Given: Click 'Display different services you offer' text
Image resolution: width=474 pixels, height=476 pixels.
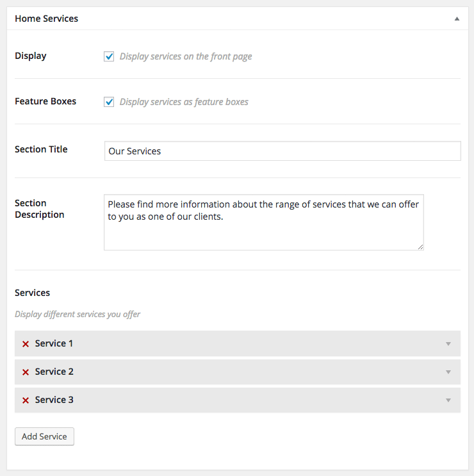Looking at the screenshot, I should coord(78,314).
